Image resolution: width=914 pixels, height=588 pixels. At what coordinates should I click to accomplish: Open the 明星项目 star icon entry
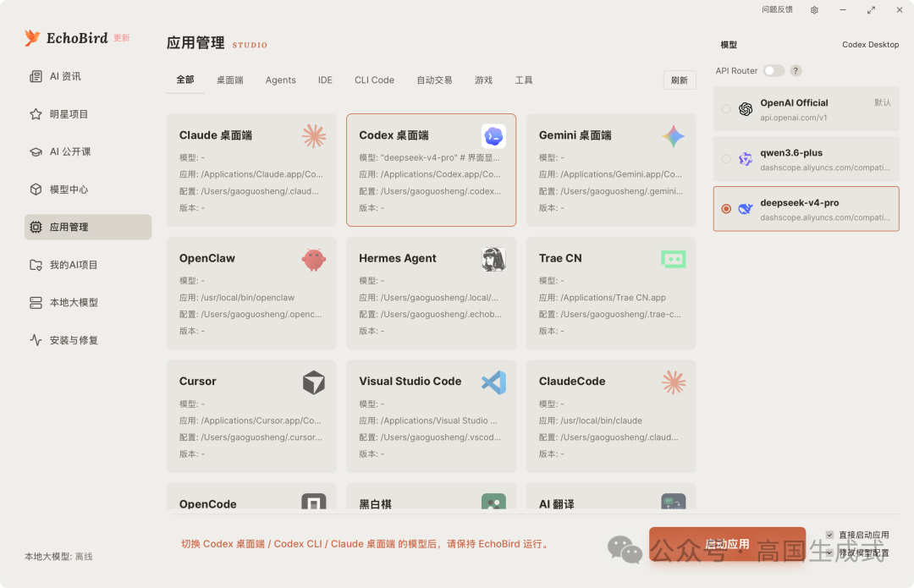pos(88,114)
